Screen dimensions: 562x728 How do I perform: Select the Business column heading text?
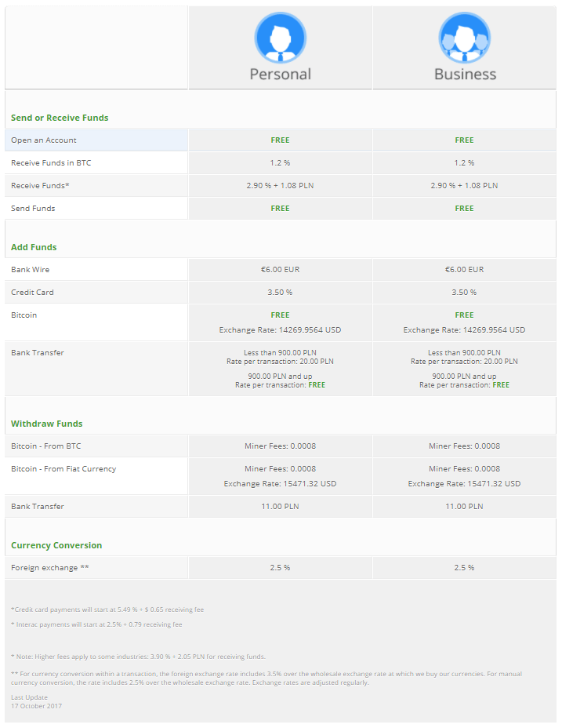[465, 75]
